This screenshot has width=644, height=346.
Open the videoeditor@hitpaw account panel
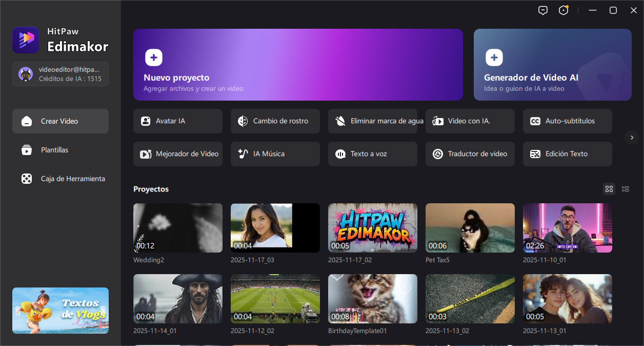60,74
